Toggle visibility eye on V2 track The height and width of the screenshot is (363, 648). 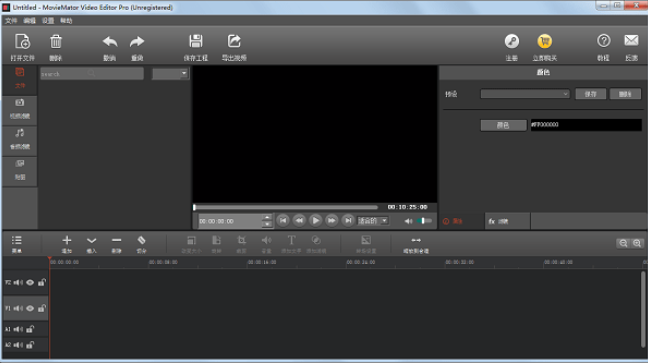pyautogui.click(x=30, y=283)
